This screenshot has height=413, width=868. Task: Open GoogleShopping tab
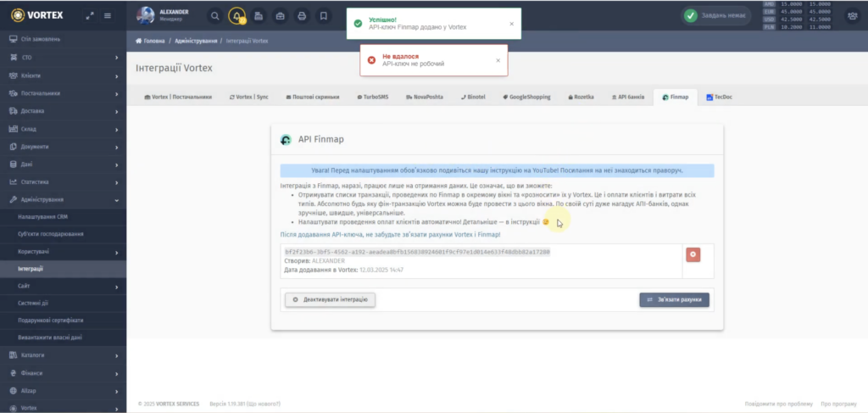(526, 97)
